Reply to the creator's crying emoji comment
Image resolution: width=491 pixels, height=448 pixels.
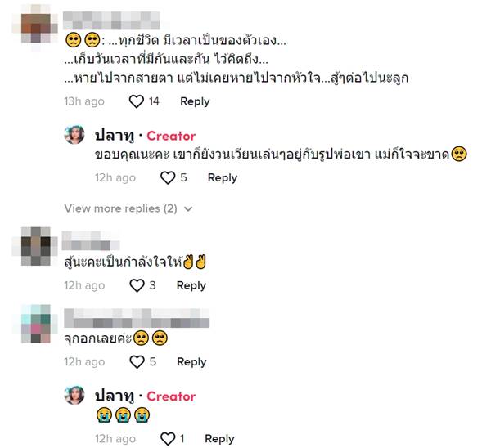tap(219, 439)
